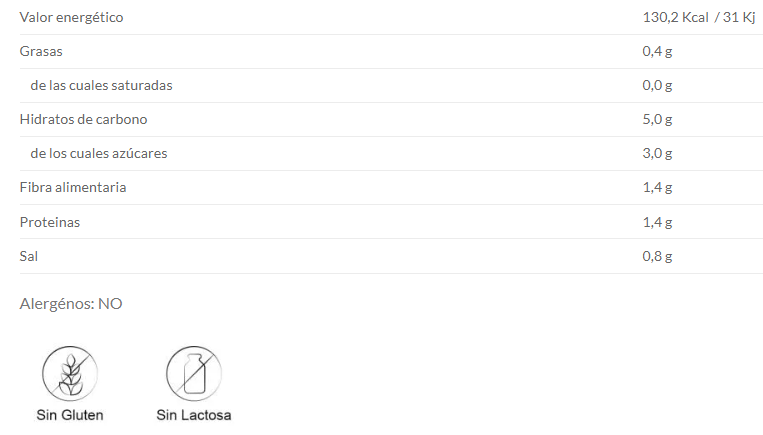Click the 0,0 g saturated fat value

click(x=657, y=85)
